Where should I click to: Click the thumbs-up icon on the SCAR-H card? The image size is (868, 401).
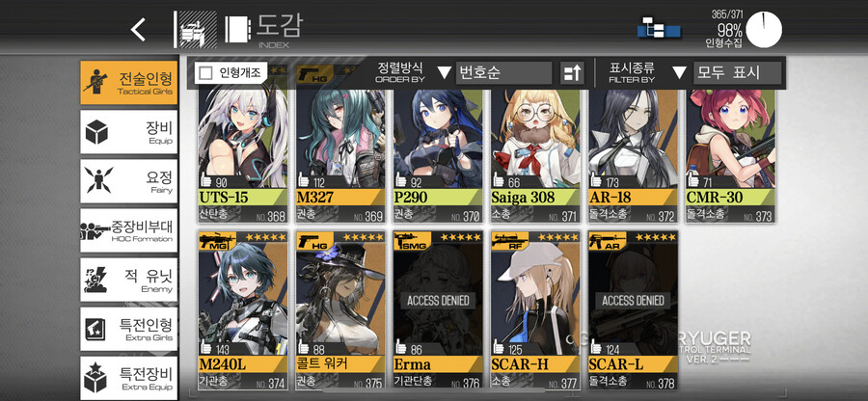(499, 347)
